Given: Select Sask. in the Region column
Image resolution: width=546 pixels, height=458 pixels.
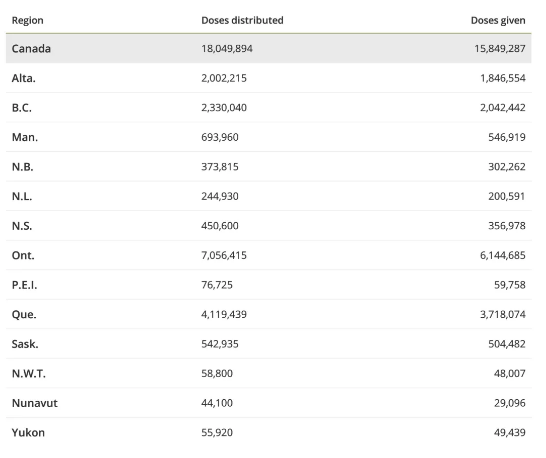Looking at the screenshot, I should pyautogui.click(x=25, y=344).
